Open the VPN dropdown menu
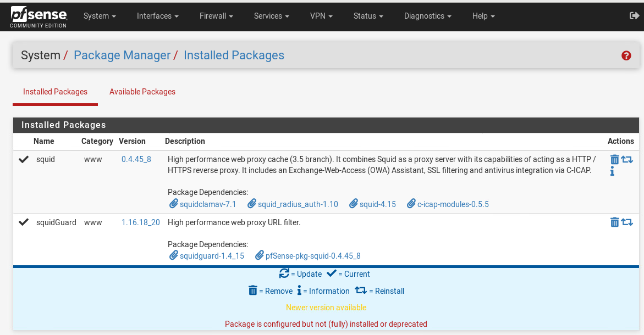 tap(321, 16)
